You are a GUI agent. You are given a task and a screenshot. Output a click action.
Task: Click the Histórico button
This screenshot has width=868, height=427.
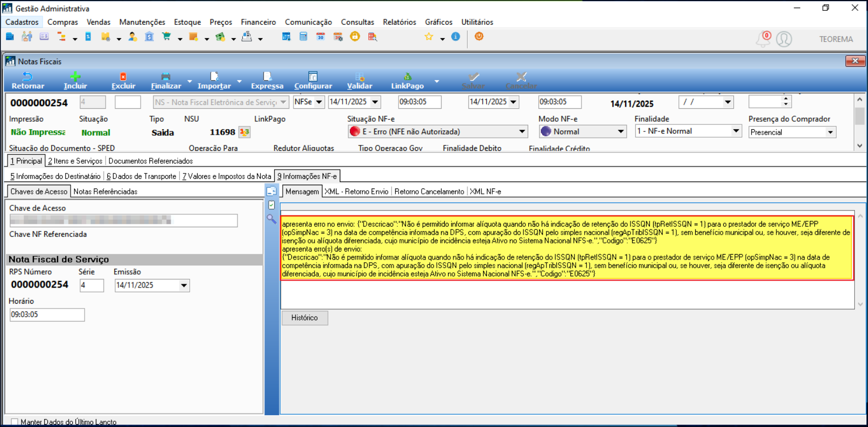pyautogui.click(x=304, y=318)
